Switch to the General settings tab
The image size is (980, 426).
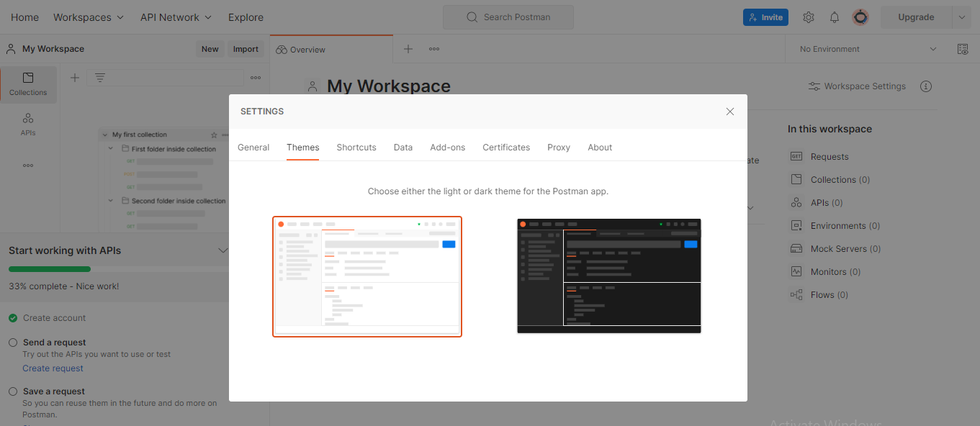(x=253, y=148)
